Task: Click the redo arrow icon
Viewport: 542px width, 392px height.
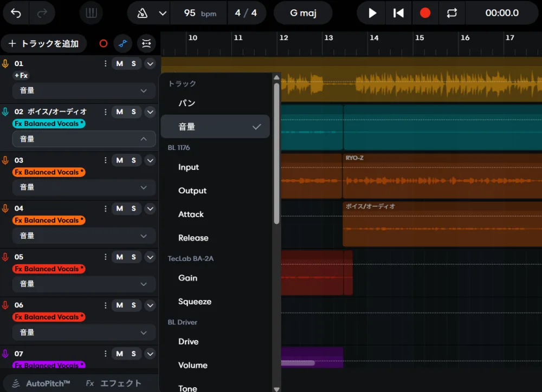Action: (42, 13)
